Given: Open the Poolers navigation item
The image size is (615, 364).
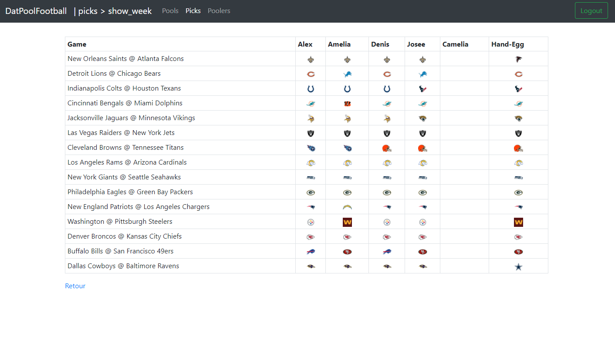Looking at the screenshot, I should pyautogui.click(x=219, y=10).
